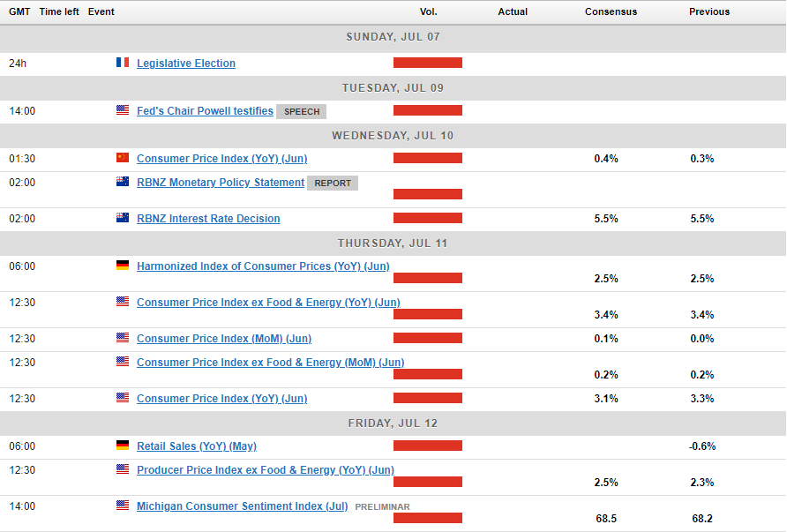The width and height of the screenshot is (787, 532).
Task: Click the German flag beside Harmonized Index of Consumer Prices
Action: (123, 266)
